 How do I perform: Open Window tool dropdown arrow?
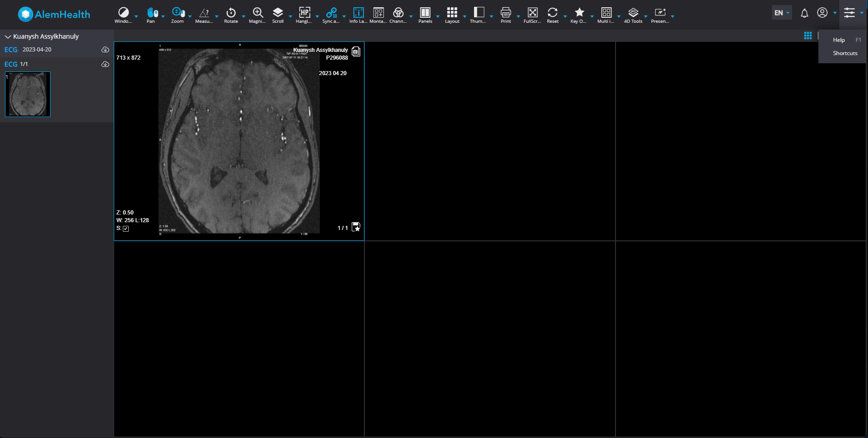136,16
